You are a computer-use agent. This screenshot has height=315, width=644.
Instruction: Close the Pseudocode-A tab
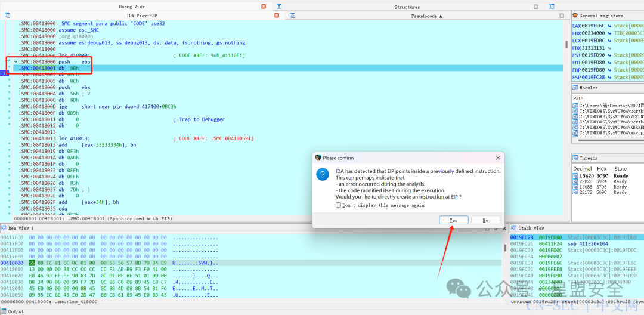pyautogui.click(x=562, y=15)
